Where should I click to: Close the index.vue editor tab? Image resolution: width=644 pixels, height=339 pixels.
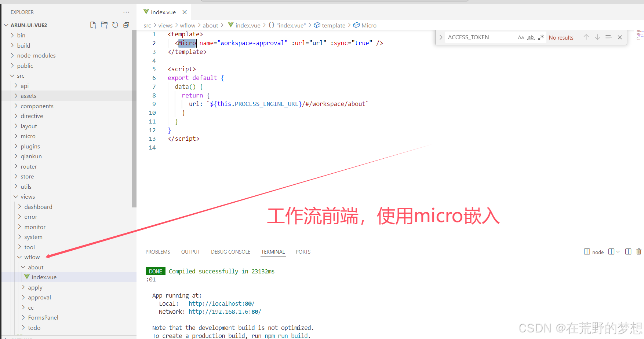point(185,12)
